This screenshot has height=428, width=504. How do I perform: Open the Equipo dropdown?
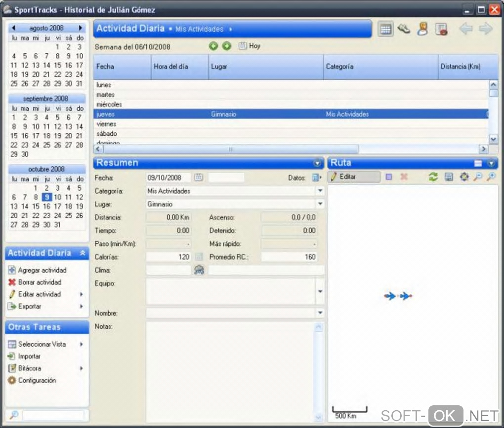tap(320, 291)
